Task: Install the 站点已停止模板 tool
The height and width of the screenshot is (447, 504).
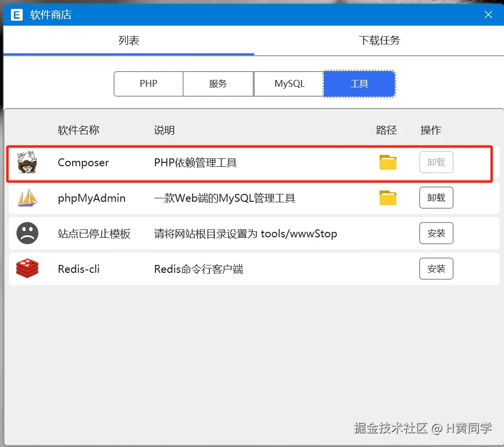Action: (436, 233)
